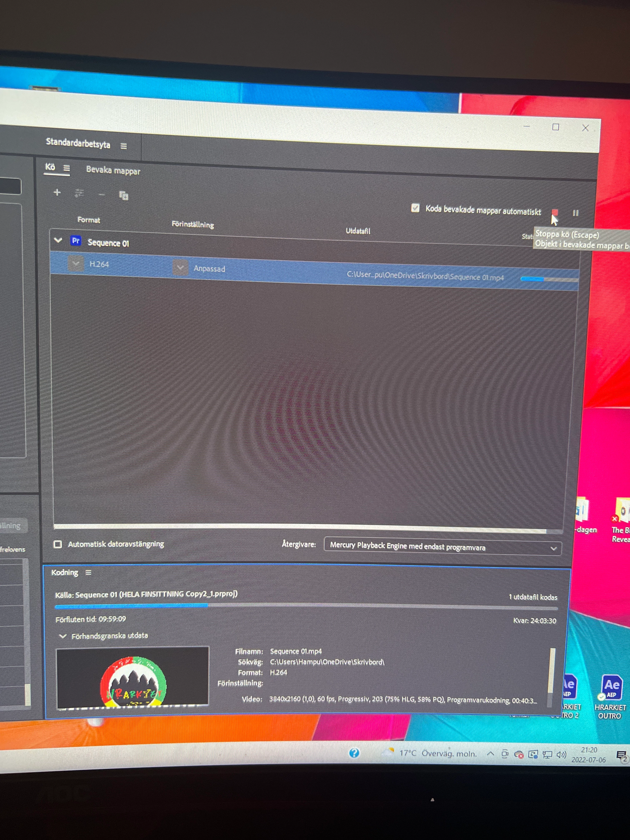Image resolution: width=630 pixels, height=840 pixels.
Task: Click the add output settings icon
Action: coord(79,194)
